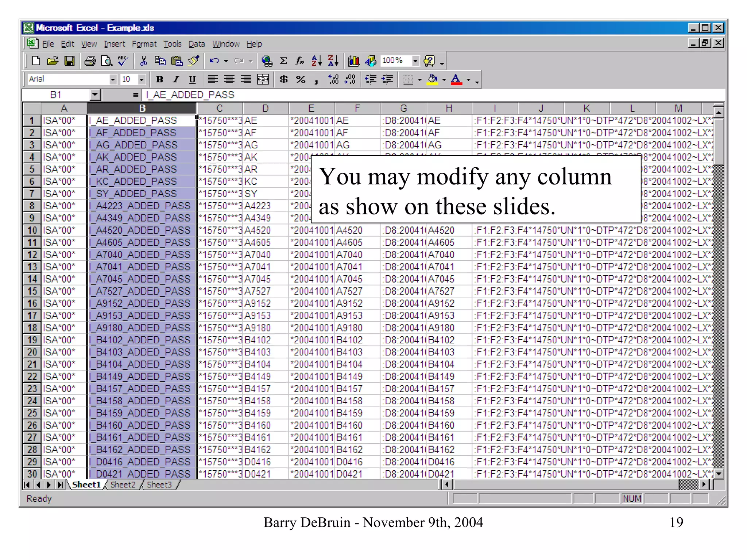Open the Format menu

pos(144,44)
